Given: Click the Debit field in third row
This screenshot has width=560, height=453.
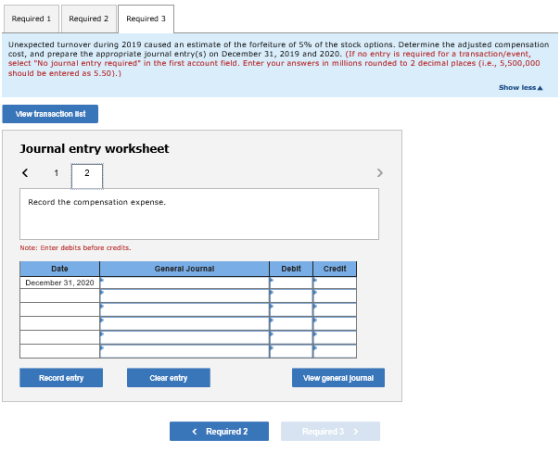Looking at the screenshot, I should coord(291,310).
